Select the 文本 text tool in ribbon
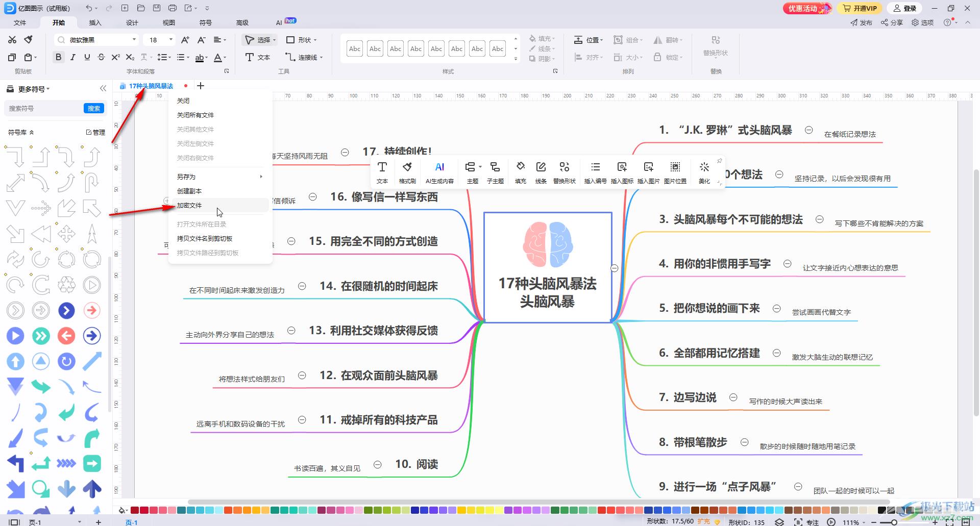Image resolution: width=980 pixels, height=526 pixels. tap(258, 57)
